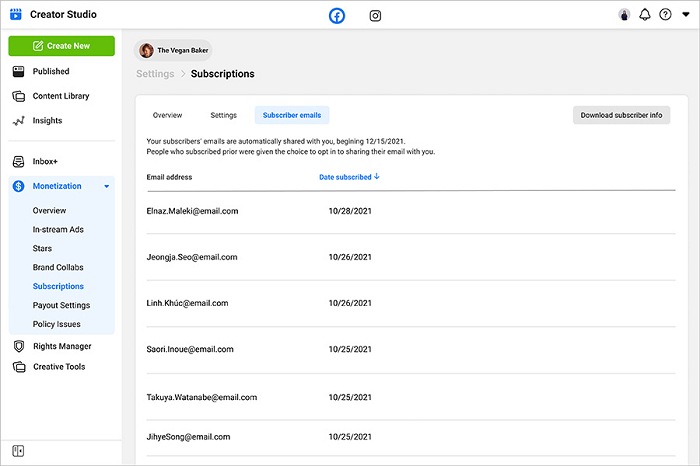Switch to Instagram icon in header
The width and height of the screenshot is (700, 466).
pos(375,15)
